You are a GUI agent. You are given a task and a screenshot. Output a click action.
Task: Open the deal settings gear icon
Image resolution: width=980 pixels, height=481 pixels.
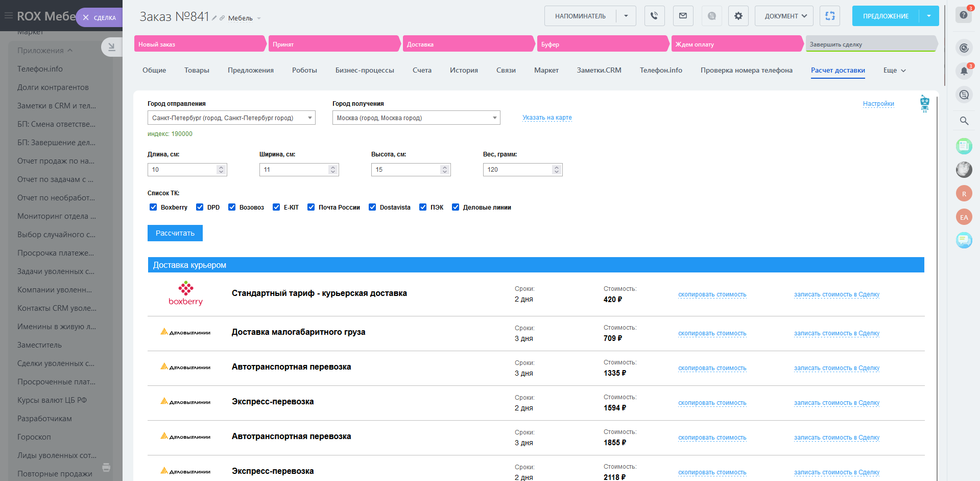[738, 16]
